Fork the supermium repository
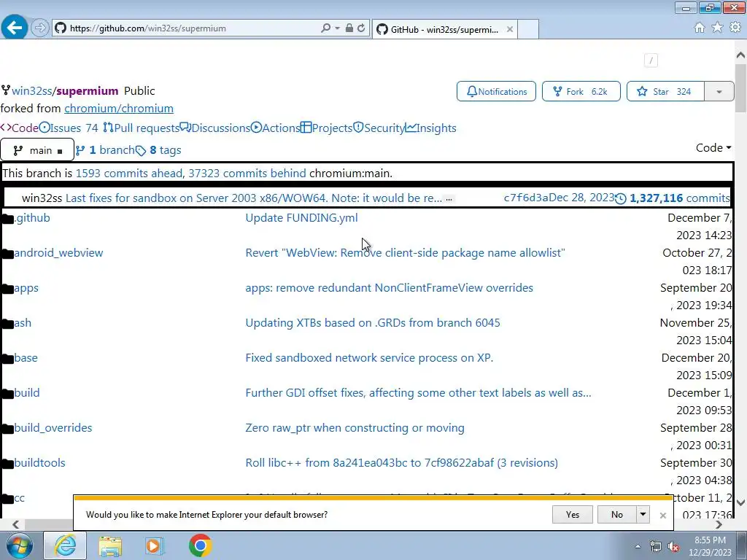 click(581, 91)
